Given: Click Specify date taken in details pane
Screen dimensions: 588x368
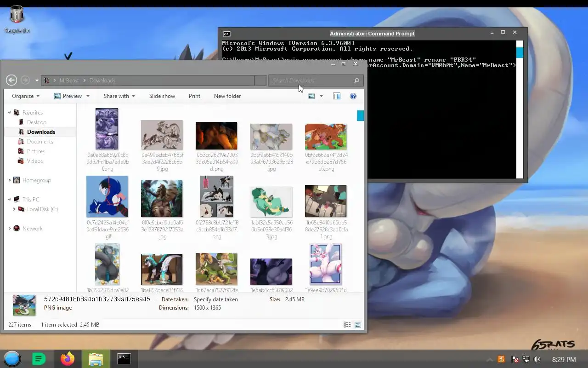Looking at the screenshot, I should coord(215,299).
